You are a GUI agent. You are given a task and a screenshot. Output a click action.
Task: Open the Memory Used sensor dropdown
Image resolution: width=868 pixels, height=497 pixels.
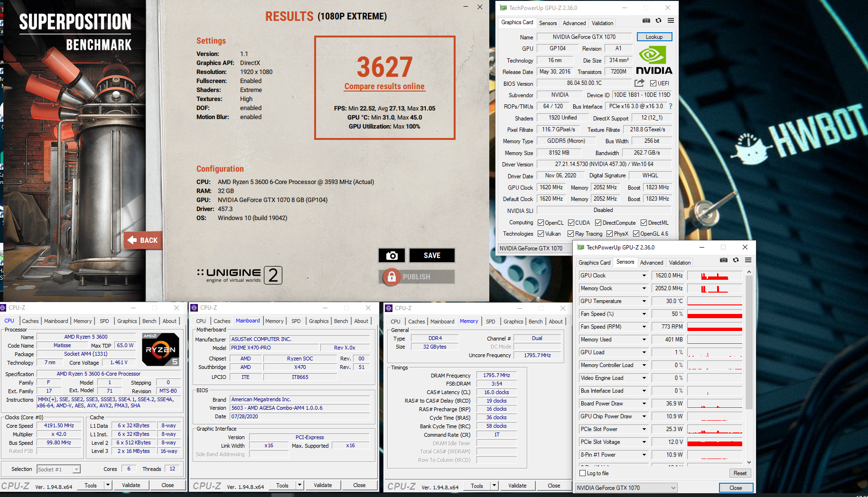pyautogui.click(x=644, y=340)
